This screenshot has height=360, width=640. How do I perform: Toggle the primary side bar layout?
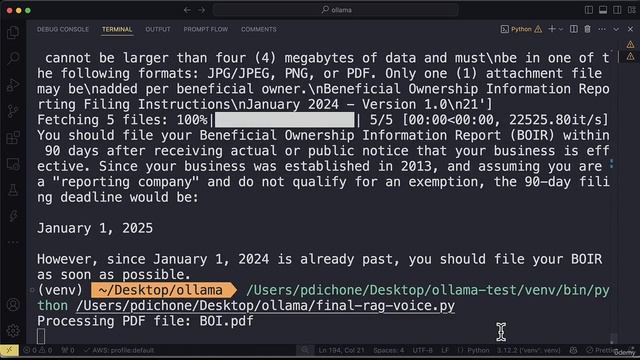(x=589, y=10)
